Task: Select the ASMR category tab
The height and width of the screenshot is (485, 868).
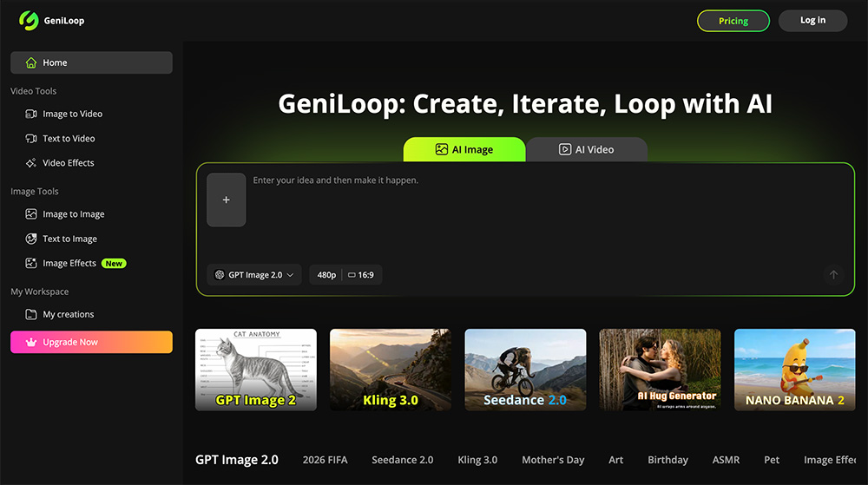Action: tap(726, 460)
